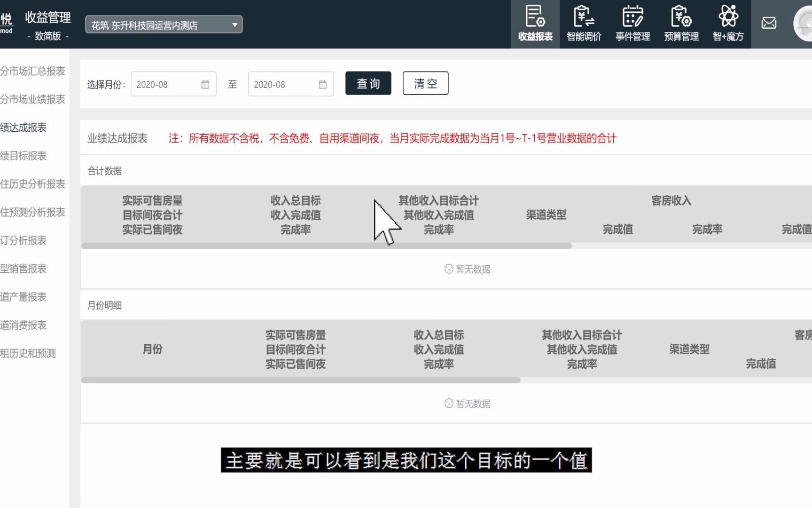Open 型销售报表 in the sidebar
Screen dimensions: 812x508
(x=23, y=269)
